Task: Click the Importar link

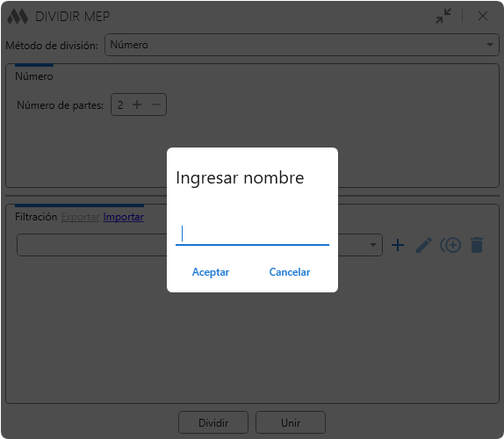Action: click(124, 217)
